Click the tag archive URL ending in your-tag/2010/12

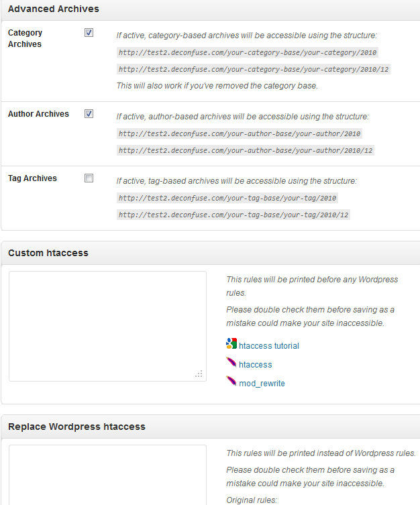pyautogui.click(x=233, y=215)
